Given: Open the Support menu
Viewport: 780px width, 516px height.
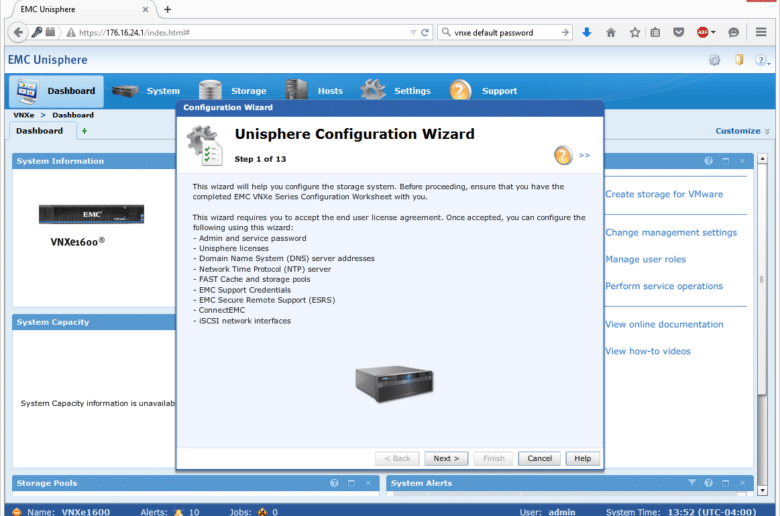Looking at the screenshot, I should click(484, 91).
